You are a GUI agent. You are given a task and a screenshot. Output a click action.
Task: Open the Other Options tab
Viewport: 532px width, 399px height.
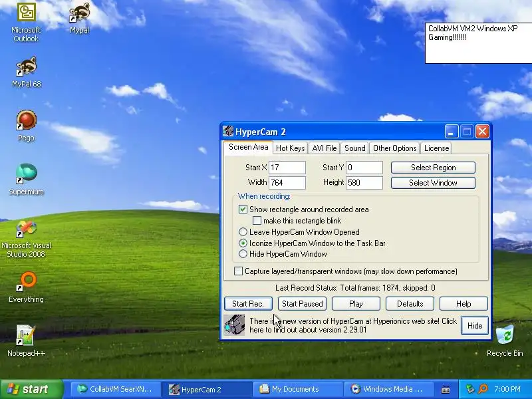click(x=394, y=148)
